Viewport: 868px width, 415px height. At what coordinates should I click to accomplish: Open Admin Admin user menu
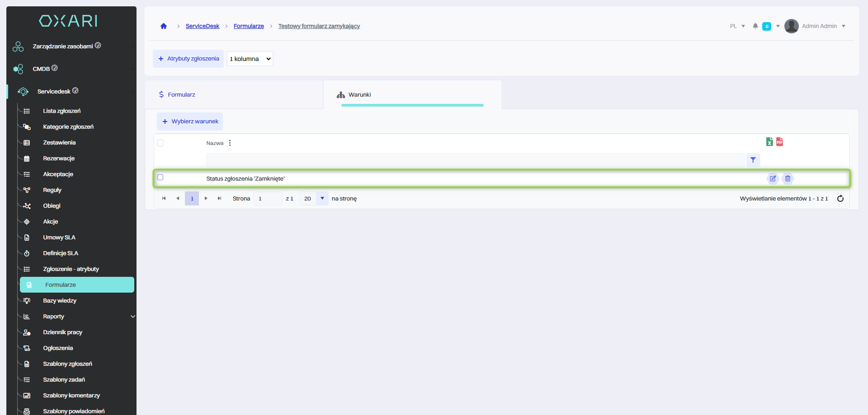[819, 26]
